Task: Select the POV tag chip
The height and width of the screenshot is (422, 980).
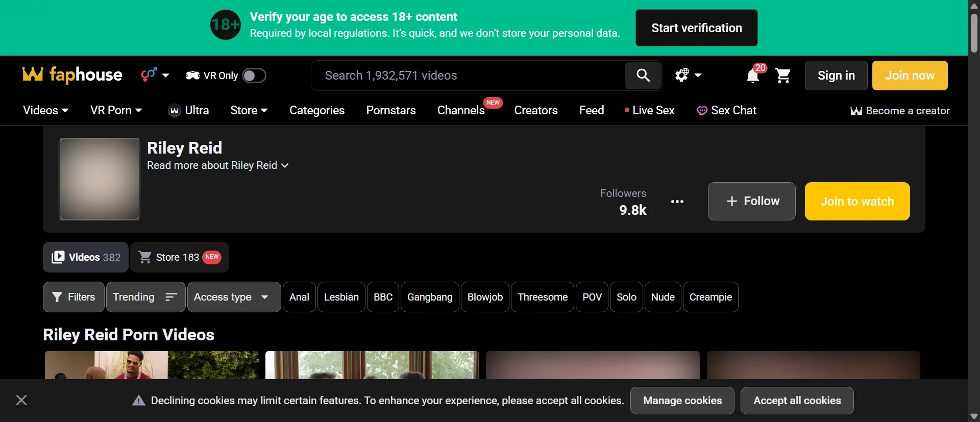Action: tap(592, 297)
